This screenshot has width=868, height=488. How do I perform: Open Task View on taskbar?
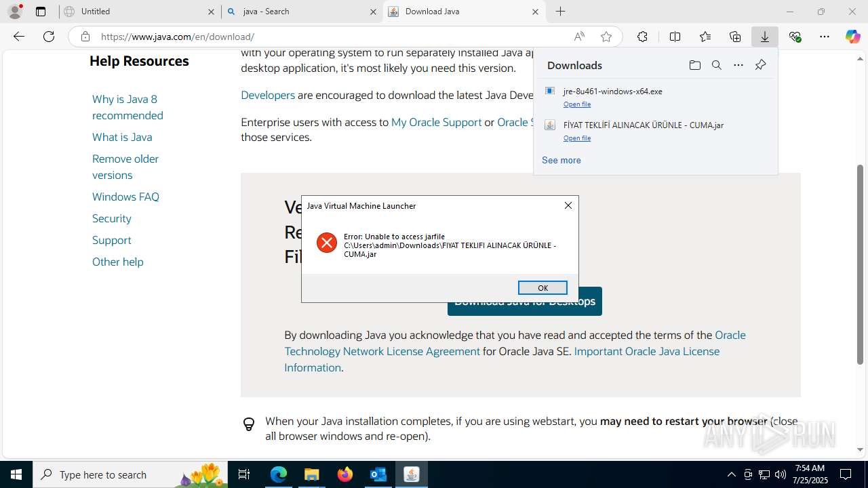pos(244,474)
